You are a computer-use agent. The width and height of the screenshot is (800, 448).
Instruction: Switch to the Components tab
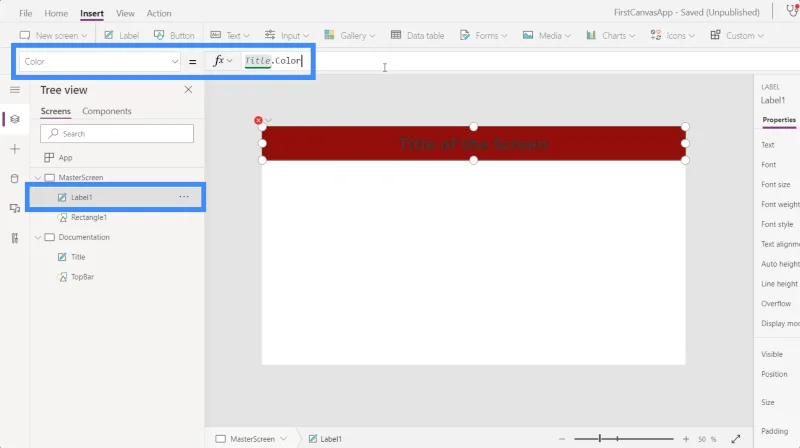coord(107,111)
